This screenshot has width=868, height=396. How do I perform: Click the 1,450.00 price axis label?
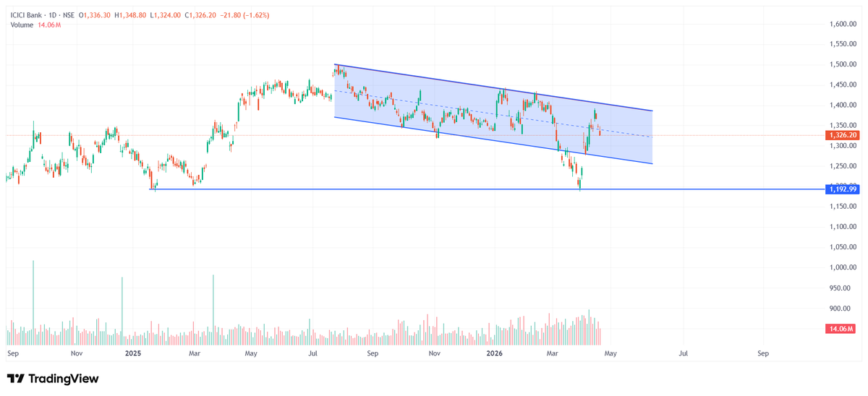click(843, 85)
